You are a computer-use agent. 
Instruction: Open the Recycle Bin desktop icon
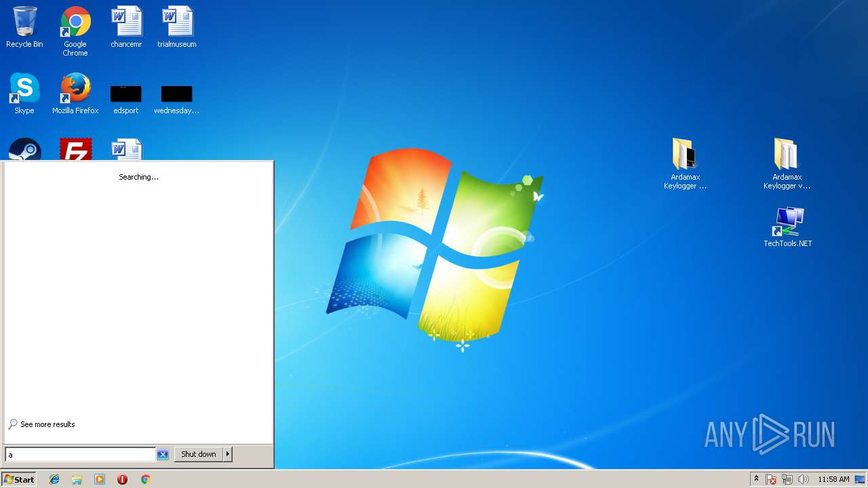pos(24,27)
